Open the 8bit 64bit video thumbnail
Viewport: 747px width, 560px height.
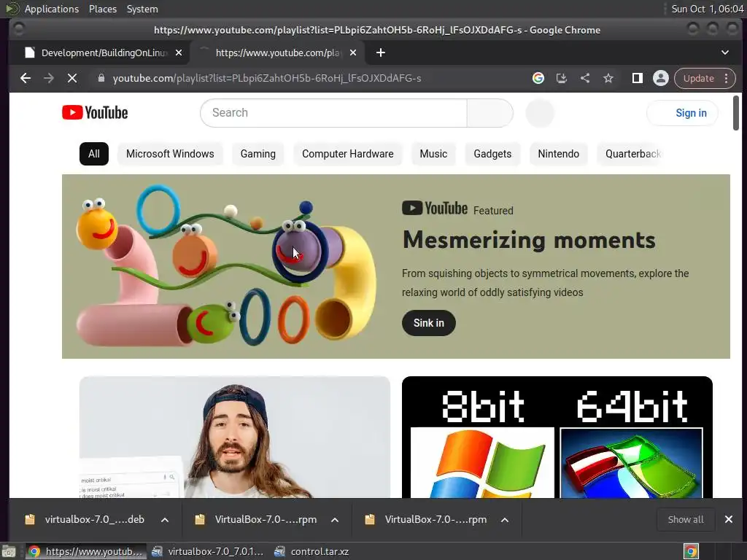pyautogui.click(x=557, y=437)
